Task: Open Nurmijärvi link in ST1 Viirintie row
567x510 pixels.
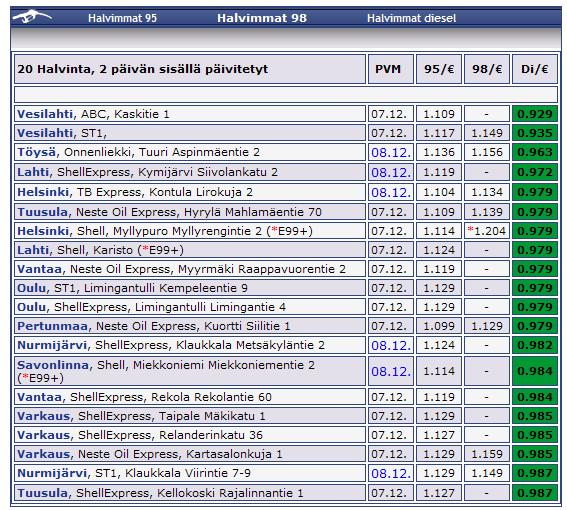Action: tap(52, 473)
